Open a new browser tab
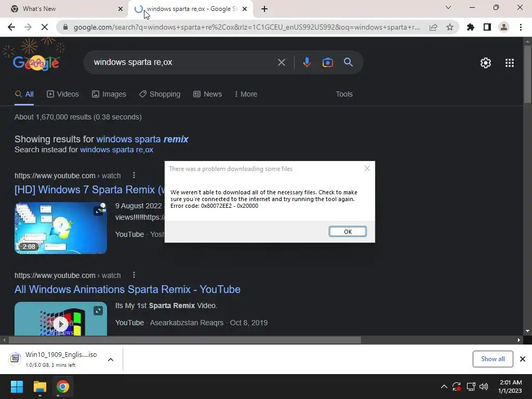The image size is (532, 399). [264, 9]
